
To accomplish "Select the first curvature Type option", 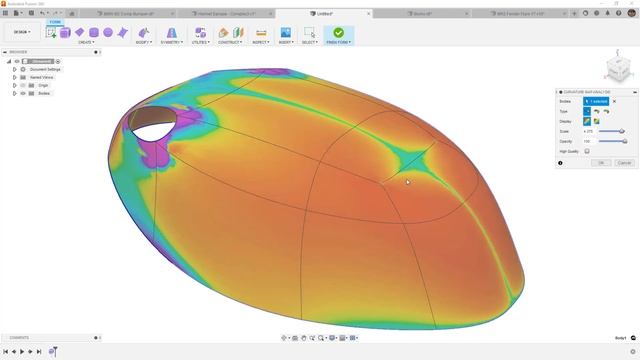I will tap(587, 111).
